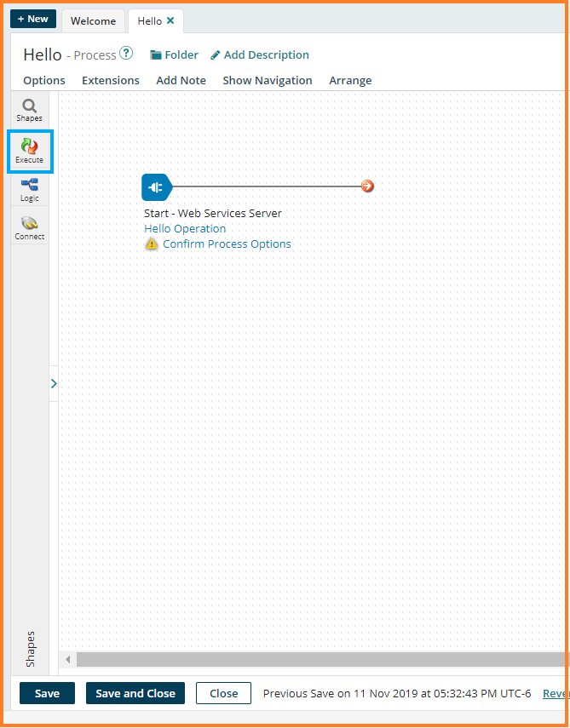Select the Connect shapes icon

(29, 226)
